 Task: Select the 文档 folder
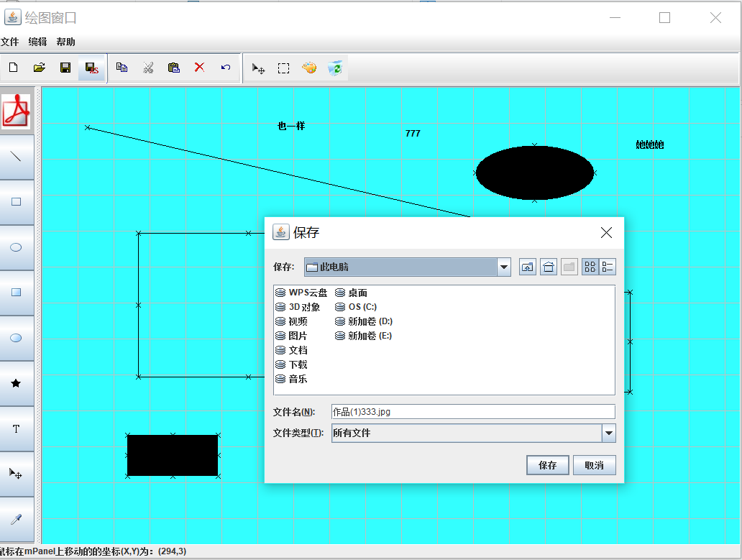(291, 350)
